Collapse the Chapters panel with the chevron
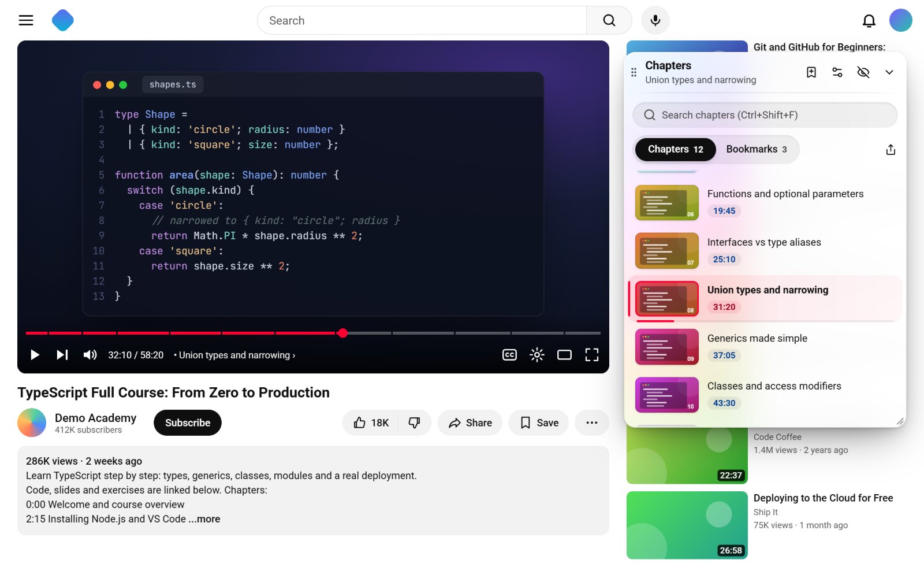This screenshot has height=578, width=924. [889, 72]
